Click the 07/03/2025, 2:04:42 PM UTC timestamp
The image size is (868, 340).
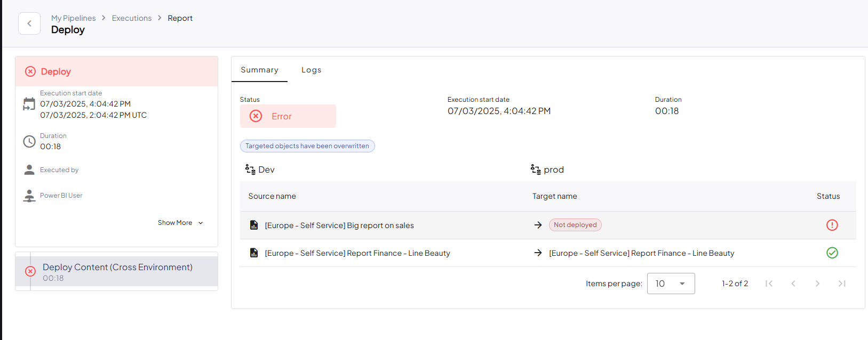click(x=93, y=115)
